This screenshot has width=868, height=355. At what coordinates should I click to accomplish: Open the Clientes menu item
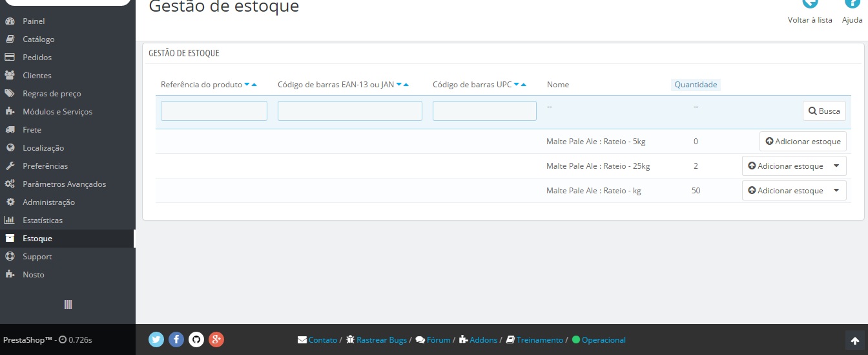tap(37, 76)
